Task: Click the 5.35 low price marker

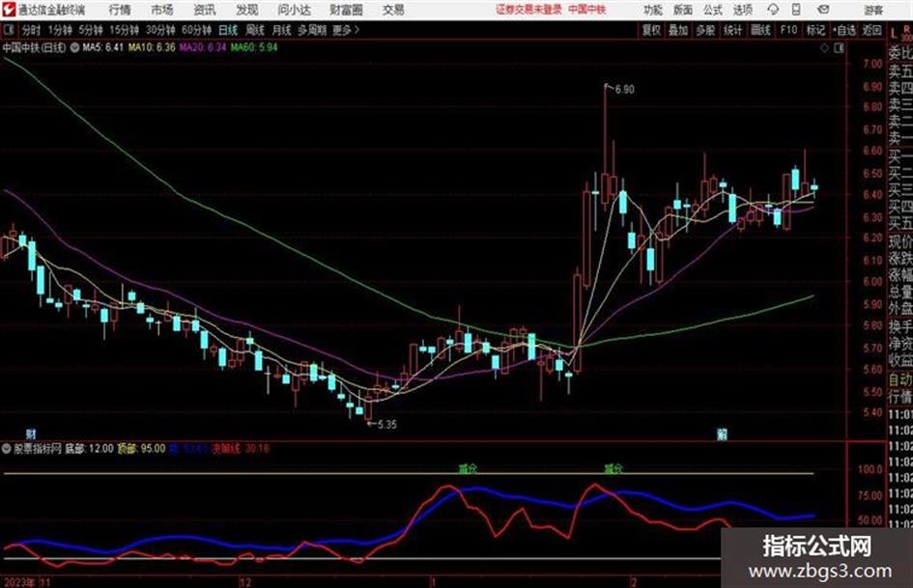Action: (387, 425)
